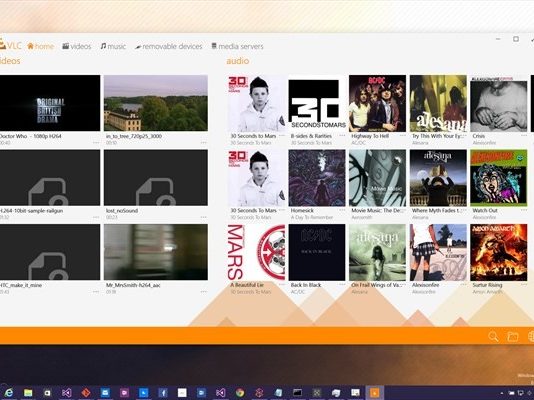
Task: Click the 'lost_noSound' video title
Action: point(122,211)
